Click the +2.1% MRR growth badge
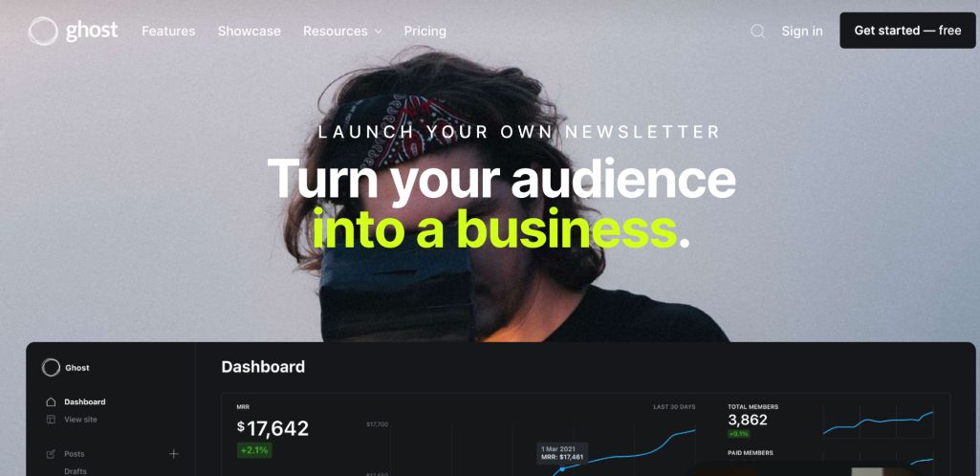The width and height of the screenshot is (980, 476). point(254,450)
